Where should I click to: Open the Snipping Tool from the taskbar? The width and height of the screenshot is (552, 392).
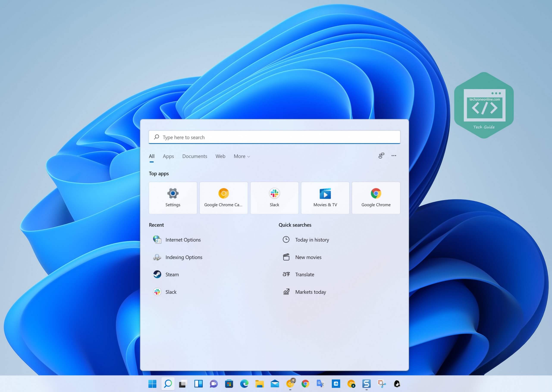tap(381, 384)
